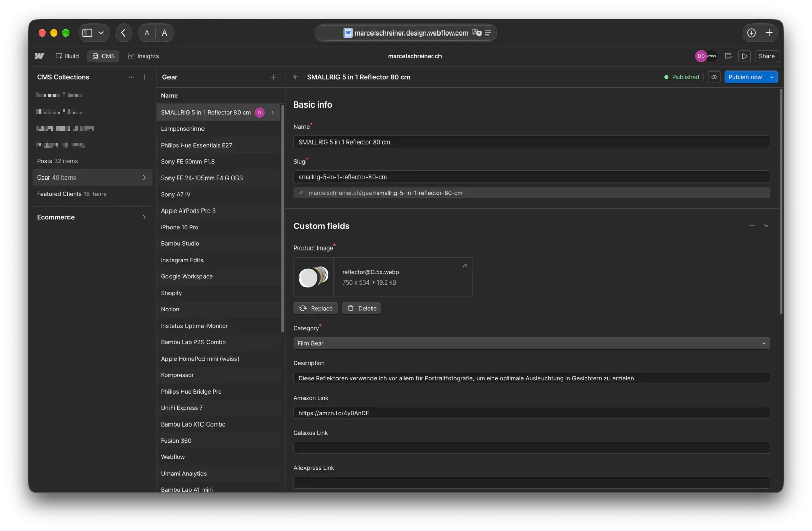Select Philips Hue Essentials E27 item

218,145
